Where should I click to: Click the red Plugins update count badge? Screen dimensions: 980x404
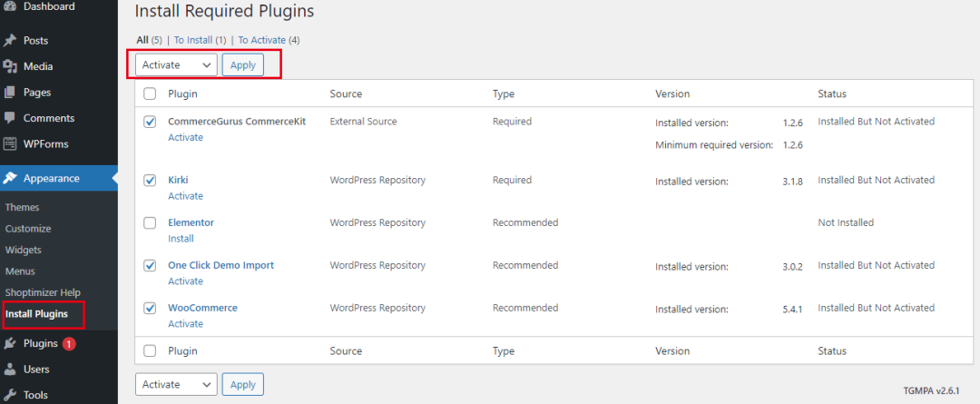[69, 344]
